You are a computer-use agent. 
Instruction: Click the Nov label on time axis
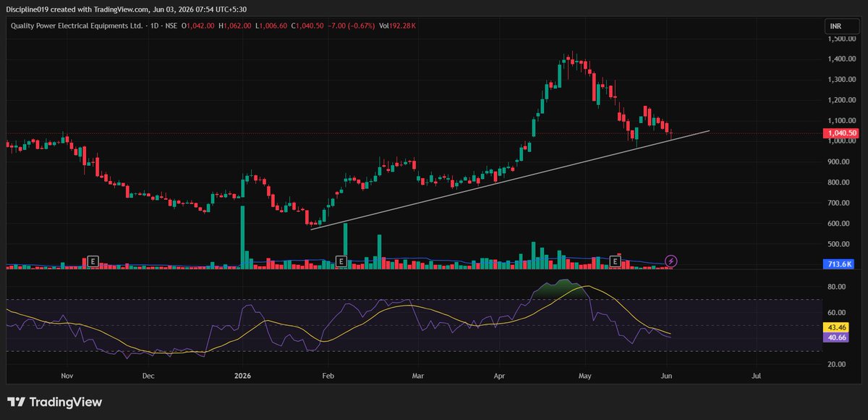(x=67, y=377)
